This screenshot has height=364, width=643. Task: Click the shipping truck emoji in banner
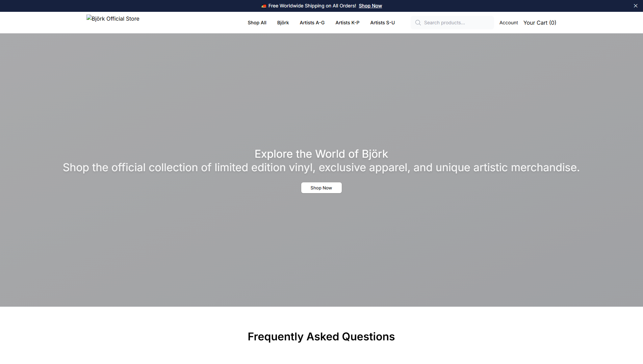[264, 6]
